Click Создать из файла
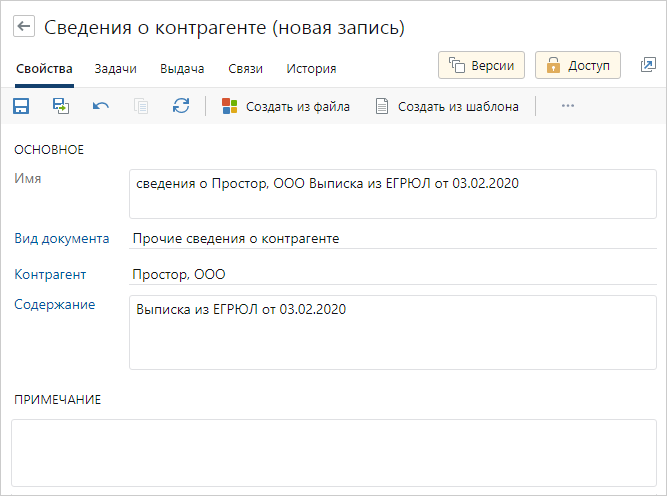The height and width of the screenshot is (496, 667). (x=286, y=106)
